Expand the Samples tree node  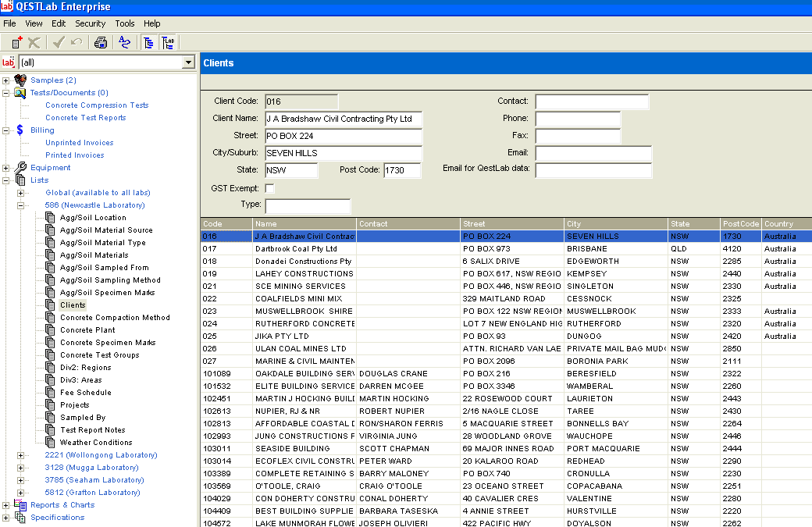click(6, 80)
